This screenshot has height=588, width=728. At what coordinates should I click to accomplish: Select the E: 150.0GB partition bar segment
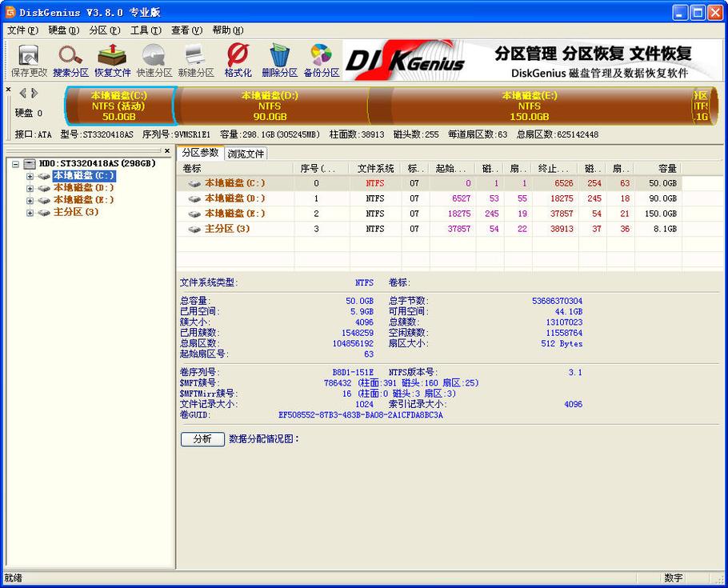point(530,106)
